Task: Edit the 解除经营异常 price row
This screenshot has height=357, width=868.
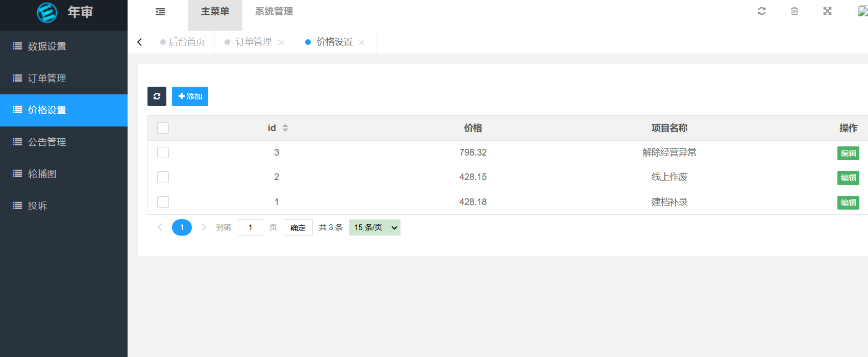Action: point(848,153)
